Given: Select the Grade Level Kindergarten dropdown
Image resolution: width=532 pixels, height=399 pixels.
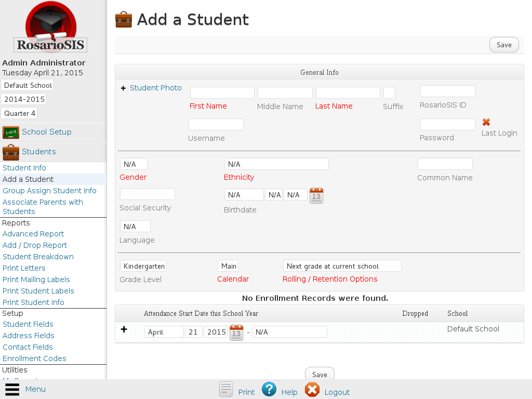Looking at the screenshot, I should pyautogui.click(x=144, y=266).
